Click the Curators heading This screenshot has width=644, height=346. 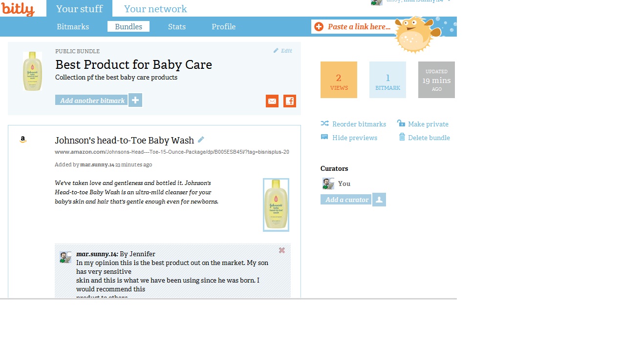click(x=334, y=168)
